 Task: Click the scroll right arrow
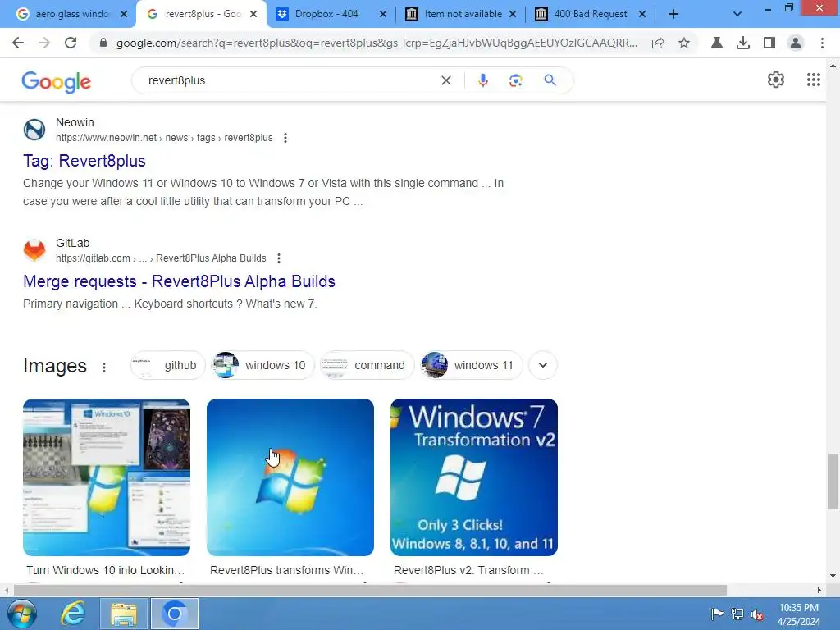(819, 590)
